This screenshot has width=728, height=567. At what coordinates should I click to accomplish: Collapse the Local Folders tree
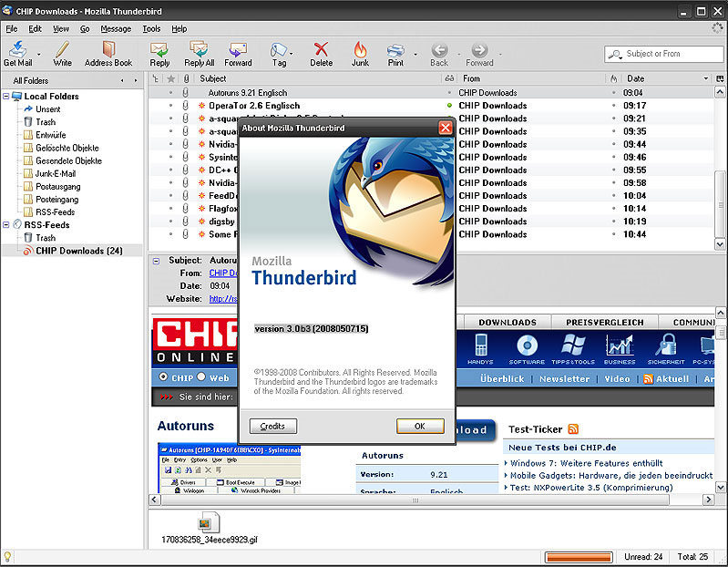pyautogui.click(x=6, y=96)
